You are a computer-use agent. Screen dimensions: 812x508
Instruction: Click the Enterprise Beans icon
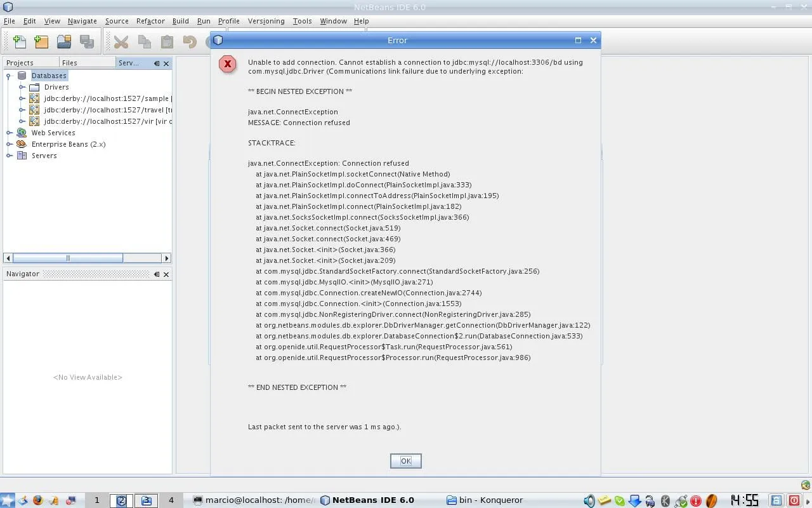coord(22,144)
